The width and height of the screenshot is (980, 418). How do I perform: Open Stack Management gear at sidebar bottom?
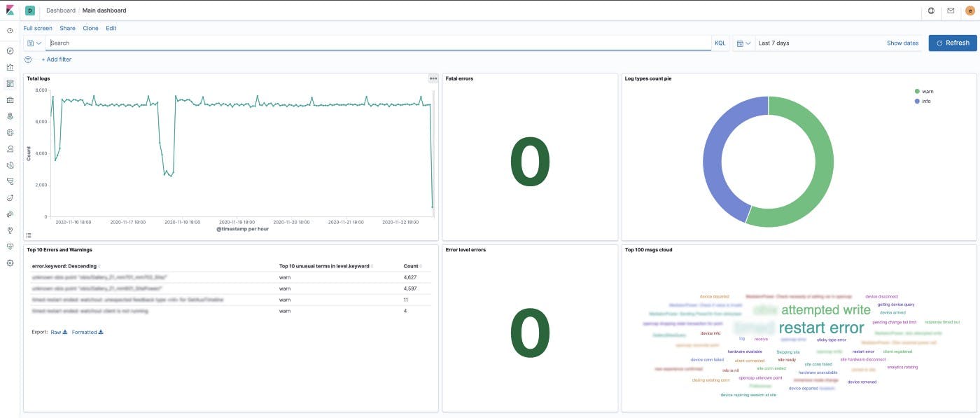point(10,263)
